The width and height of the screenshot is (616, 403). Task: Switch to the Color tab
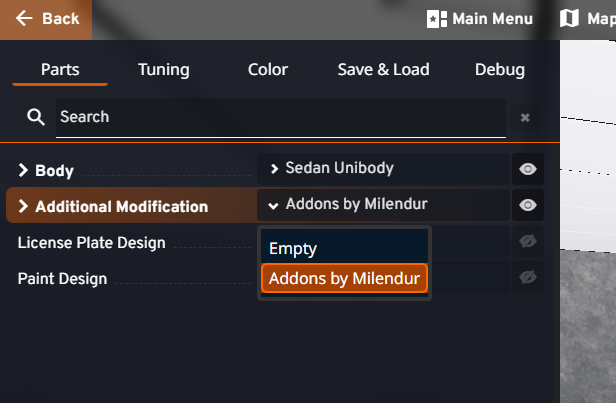tap(268, 70)
